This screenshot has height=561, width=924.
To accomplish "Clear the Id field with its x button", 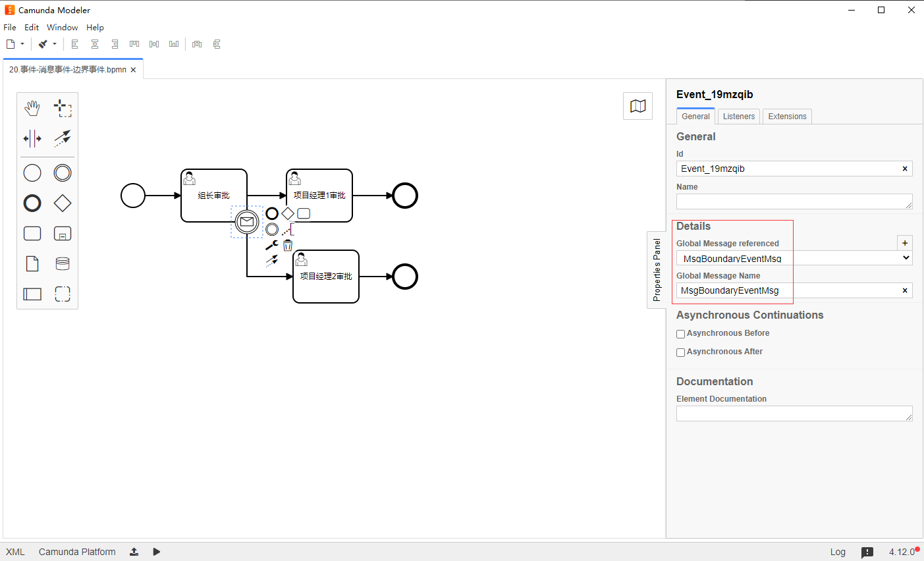I will point(905,169).
